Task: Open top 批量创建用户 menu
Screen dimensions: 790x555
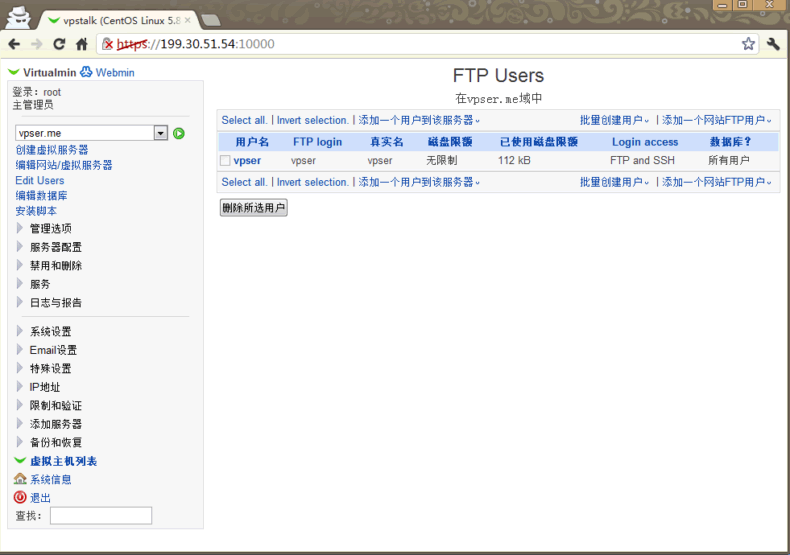Action: pos(614,120)
